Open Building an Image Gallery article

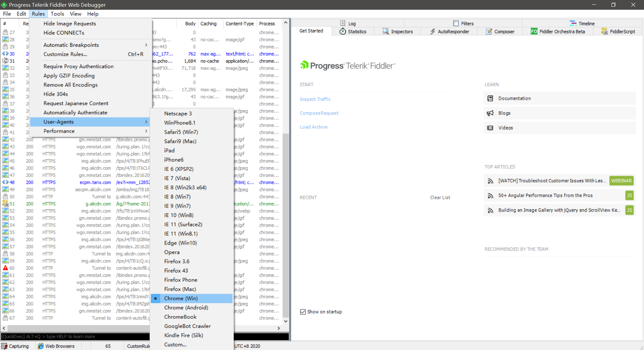(x=559, y=210)
